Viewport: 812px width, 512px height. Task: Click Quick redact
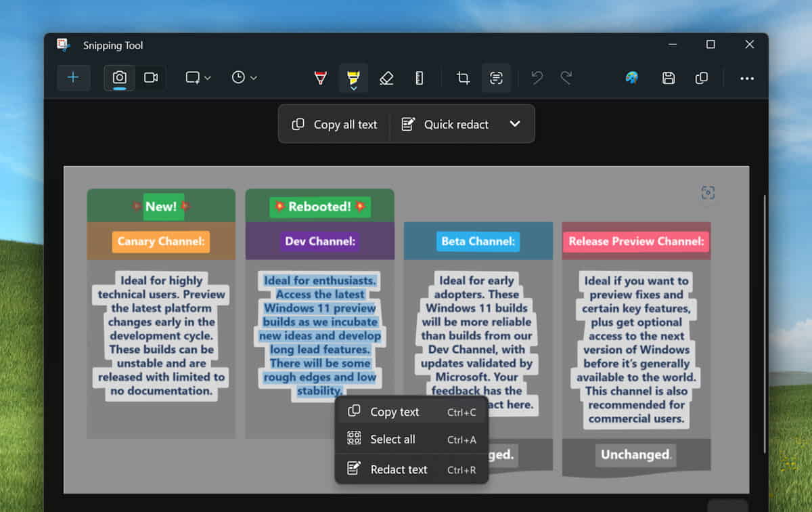[x=445, y=124]
